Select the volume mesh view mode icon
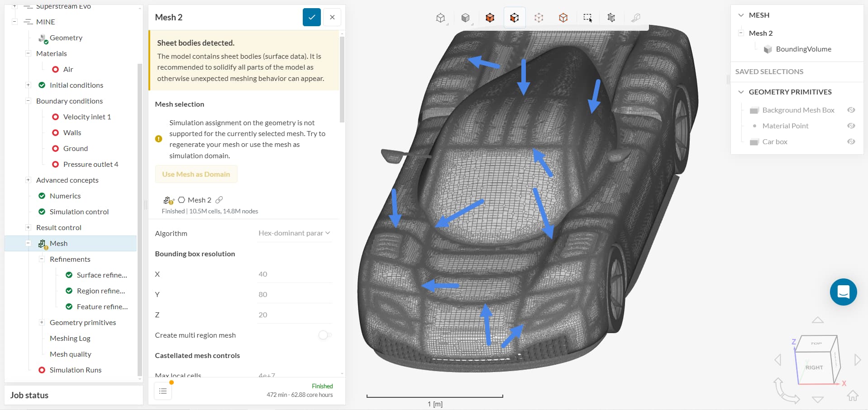The height and width of the screenshot is (410, 868). pos(515,18)
